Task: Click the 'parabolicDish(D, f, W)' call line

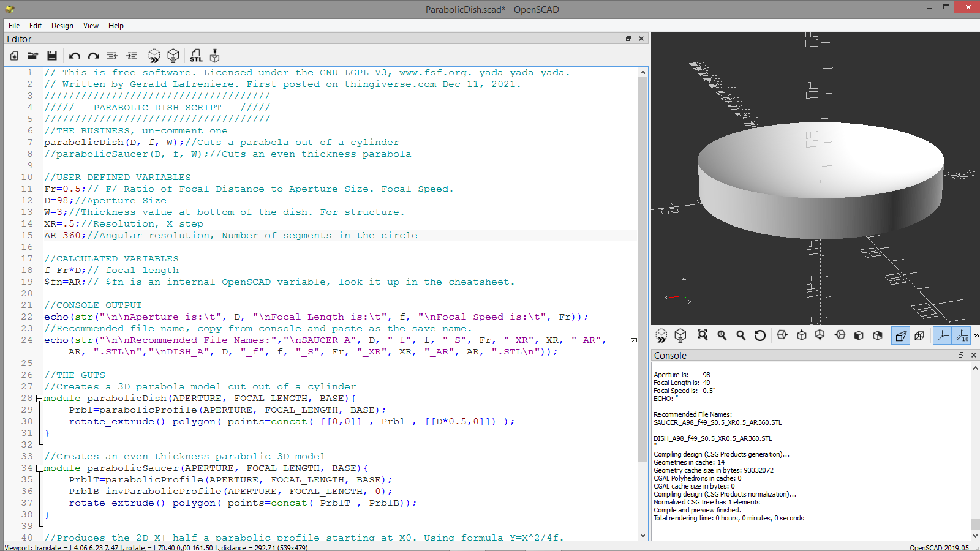Action: click(221, 143)
